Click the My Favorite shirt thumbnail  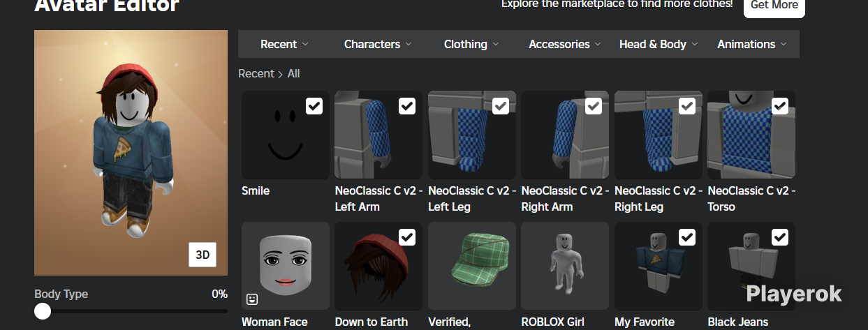coord(659,266)
